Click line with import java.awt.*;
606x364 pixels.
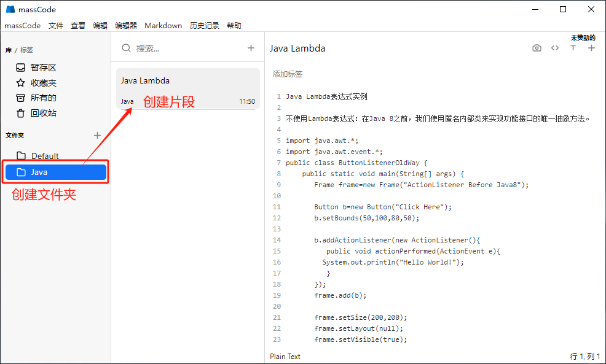(x=322, y=141)
